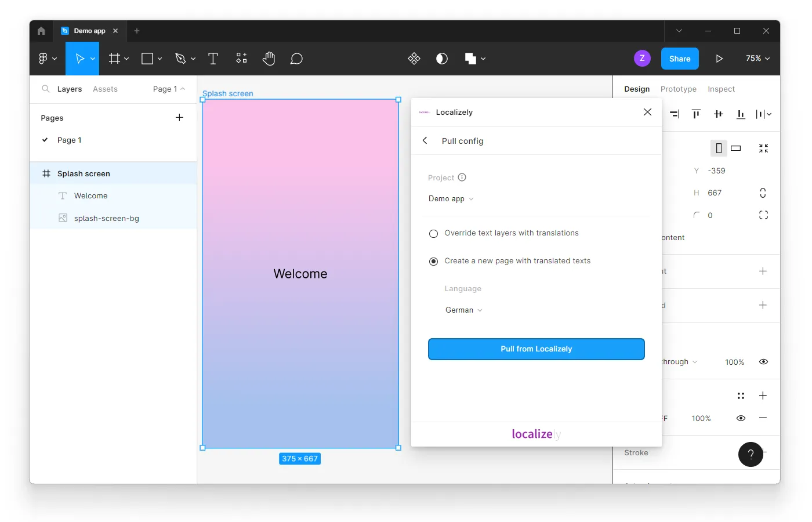Add a new page with plus icon
Viewport: 812px width, 522px height.
[179, 117]
